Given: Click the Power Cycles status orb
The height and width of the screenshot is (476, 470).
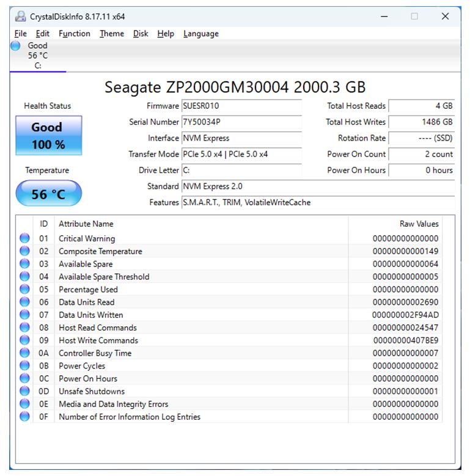Looking at the screenshot, I should [24, 365].
